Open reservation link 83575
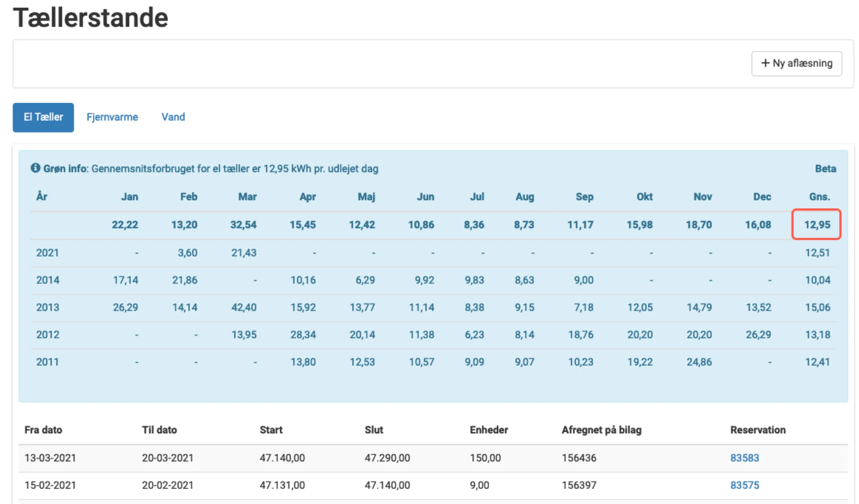This screenshot has height=504, width=859. (x=744, y=485)
